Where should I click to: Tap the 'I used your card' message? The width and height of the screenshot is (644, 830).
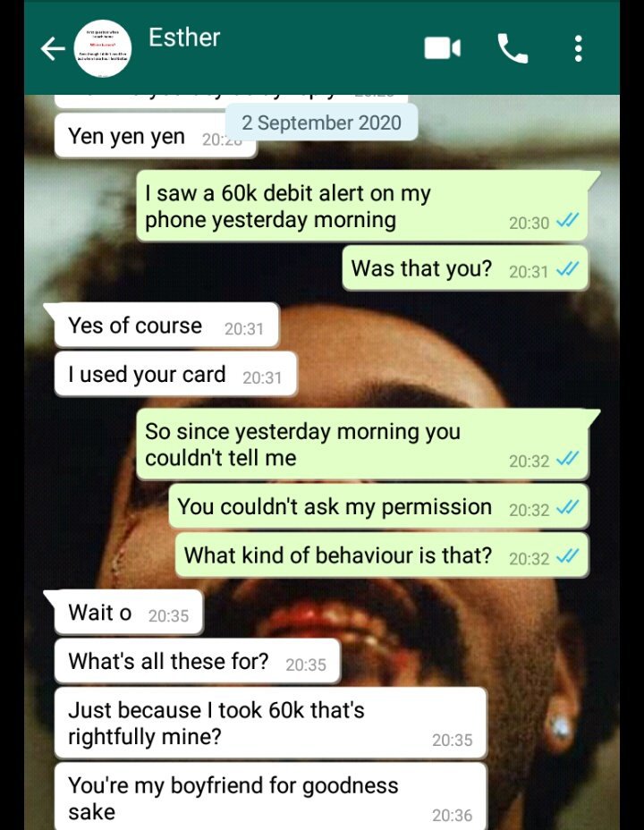175,374
